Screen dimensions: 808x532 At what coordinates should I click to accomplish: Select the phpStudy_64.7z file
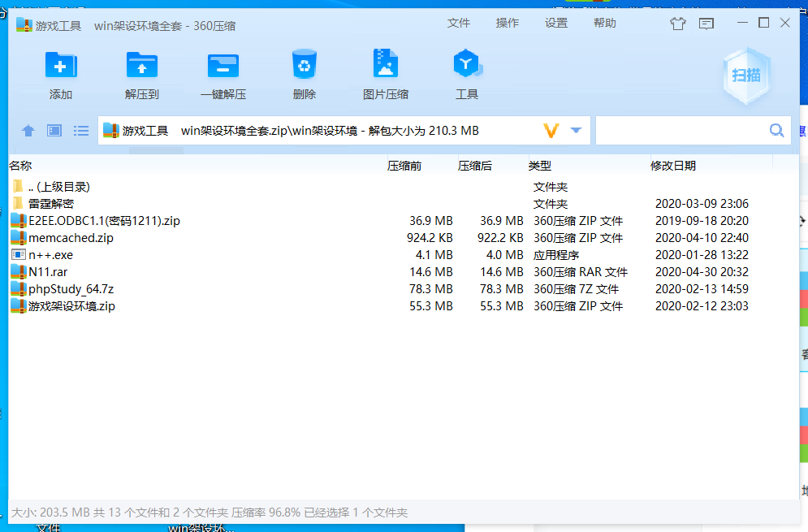tap(404, 288)
